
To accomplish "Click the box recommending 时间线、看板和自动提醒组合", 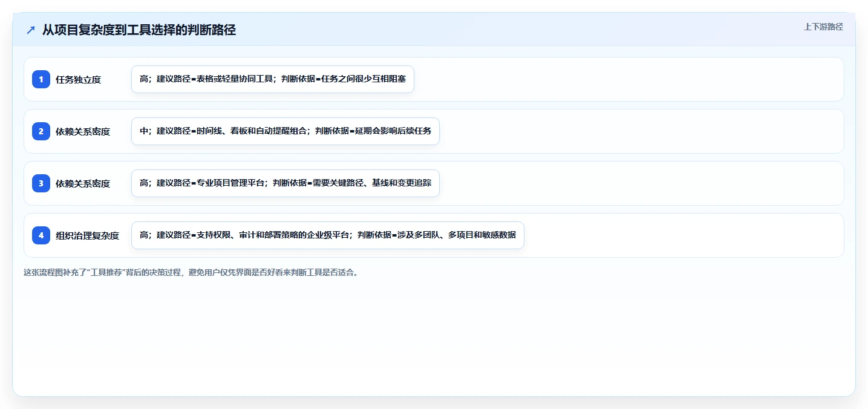I will point(286,131).
